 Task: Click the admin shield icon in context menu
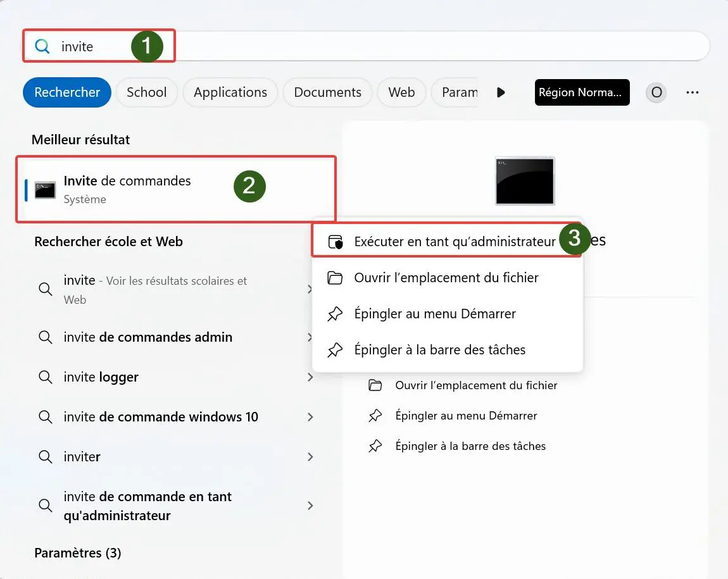coord(336,242)
